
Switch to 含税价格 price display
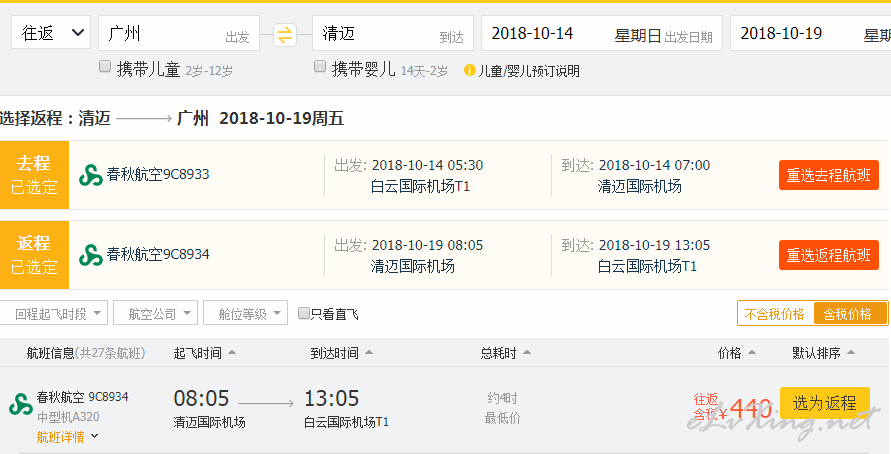point(850,314)
